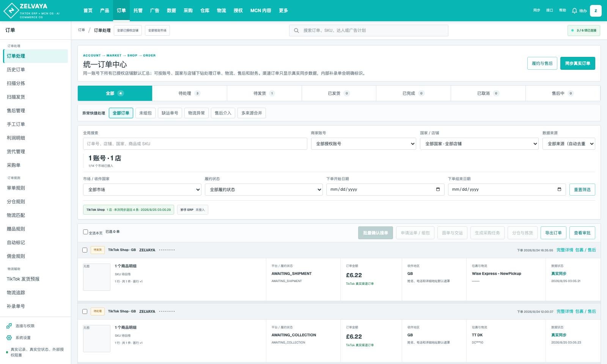Image resolution: width=607 pixels, height=364 pixels.
Task: Click 履约与售后 button
Action: 542,63
